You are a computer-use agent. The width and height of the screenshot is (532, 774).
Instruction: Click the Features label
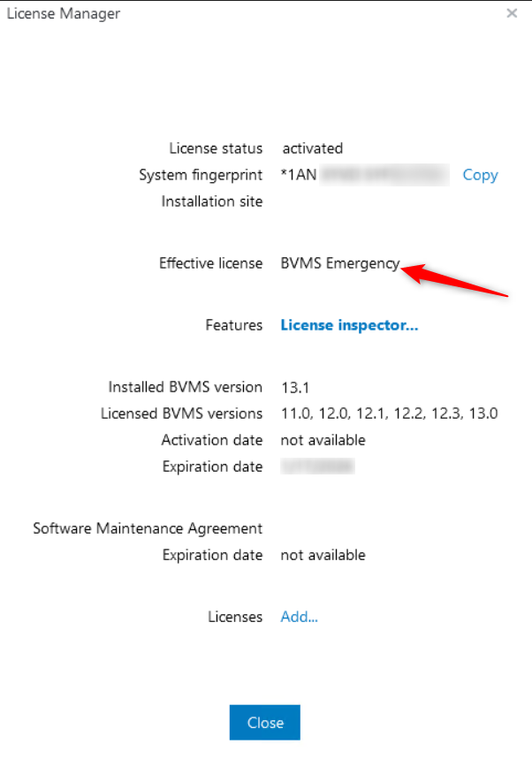tap(234, 325)
